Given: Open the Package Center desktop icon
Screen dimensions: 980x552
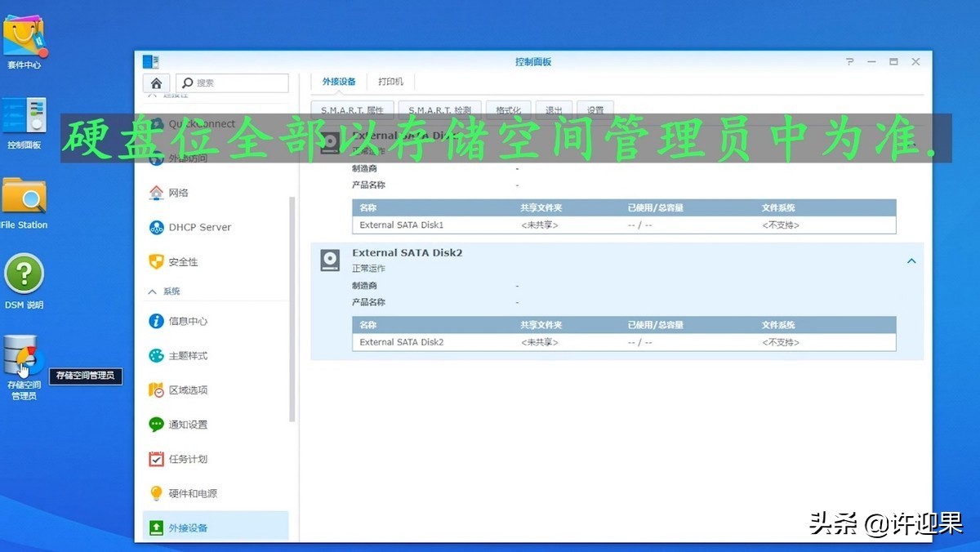Looking at the screenshot, I should coord(24,37).
